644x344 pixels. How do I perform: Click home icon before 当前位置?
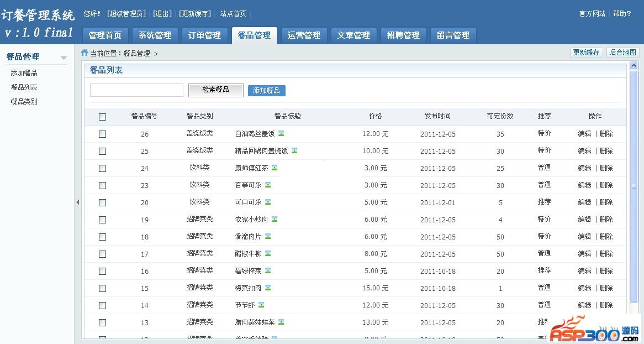(x=85, y=53)
